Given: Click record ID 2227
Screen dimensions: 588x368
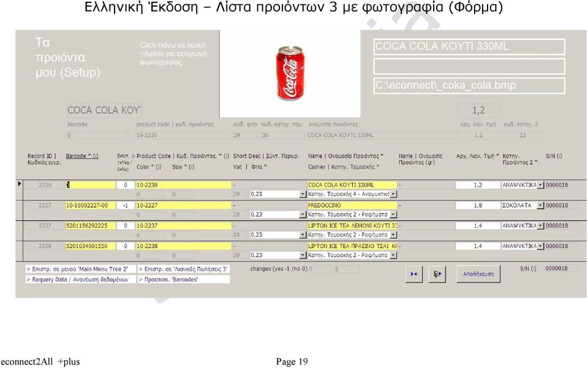Looking at the screenshot, I should point(45,205).
